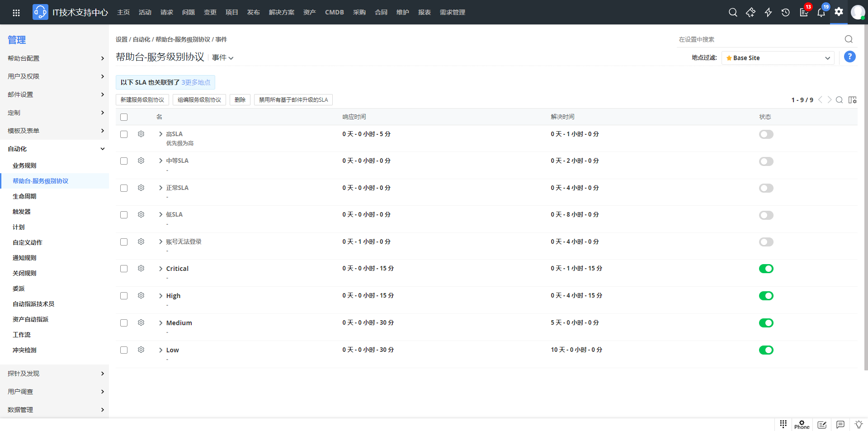Click the lightbulb tips icon in the bottom bar
The width and height of the screenshot is (868, 431).
pos(859,425)
